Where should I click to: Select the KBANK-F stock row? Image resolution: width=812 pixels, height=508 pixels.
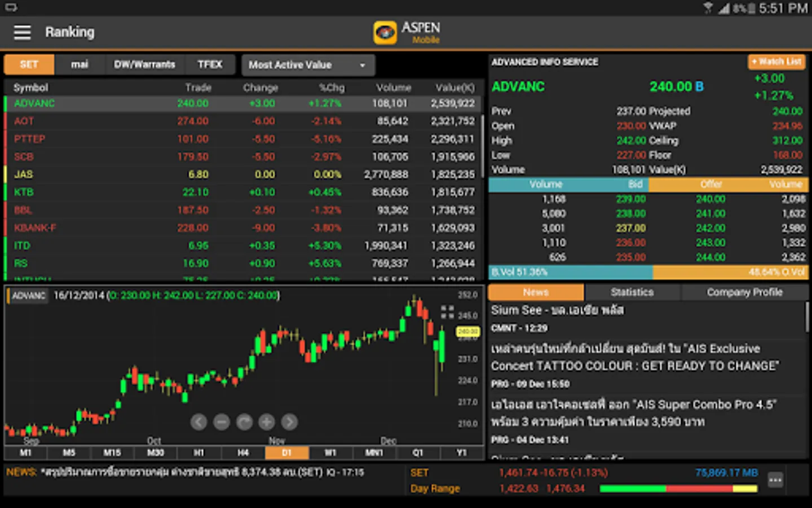tap(244, 227)
